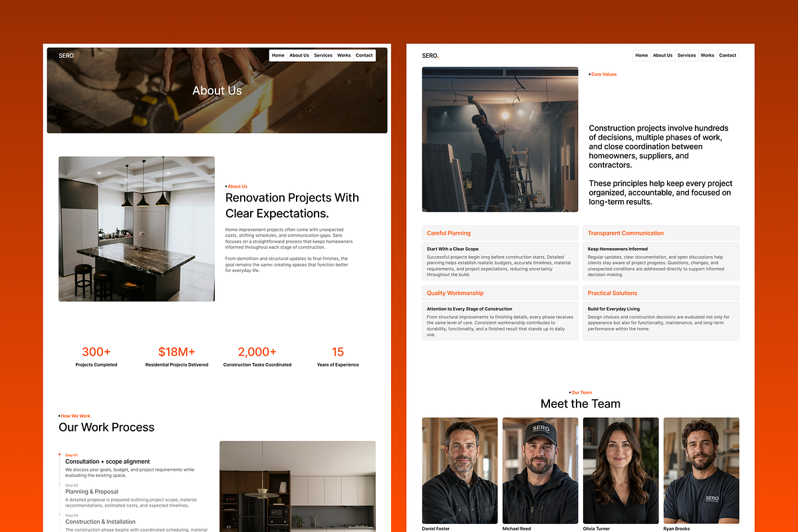This screenshot has width=798, height=532.
Task: Click the 300+ Projects Completed stat
Action: click(96, 356)
